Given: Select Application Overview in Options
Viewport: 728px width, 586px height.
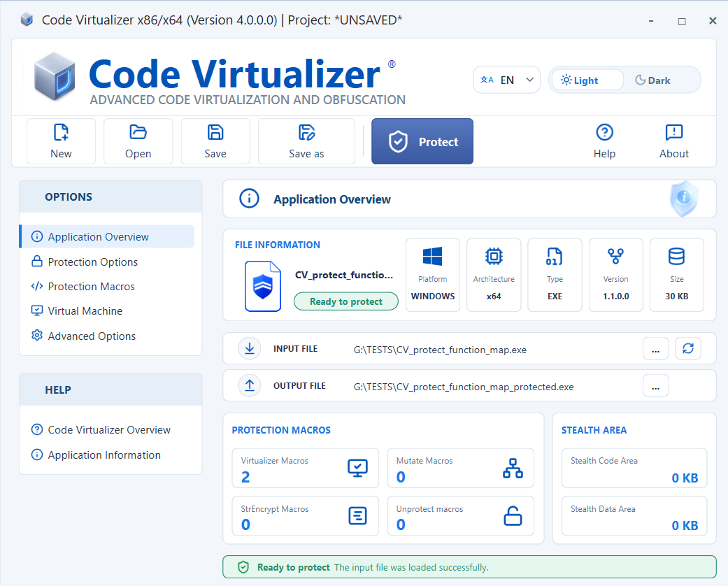Looking at the screenshot, I should (x=107, y=236).
